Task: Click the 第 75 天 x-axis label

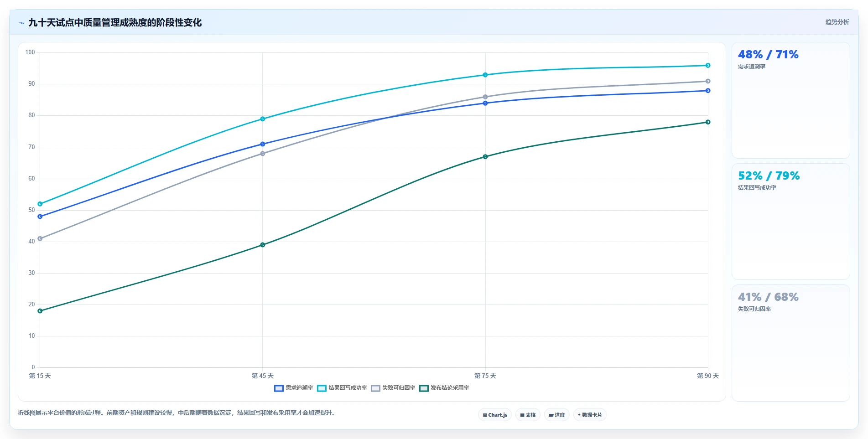Action: pyautogui.click(x=485, y=376)
